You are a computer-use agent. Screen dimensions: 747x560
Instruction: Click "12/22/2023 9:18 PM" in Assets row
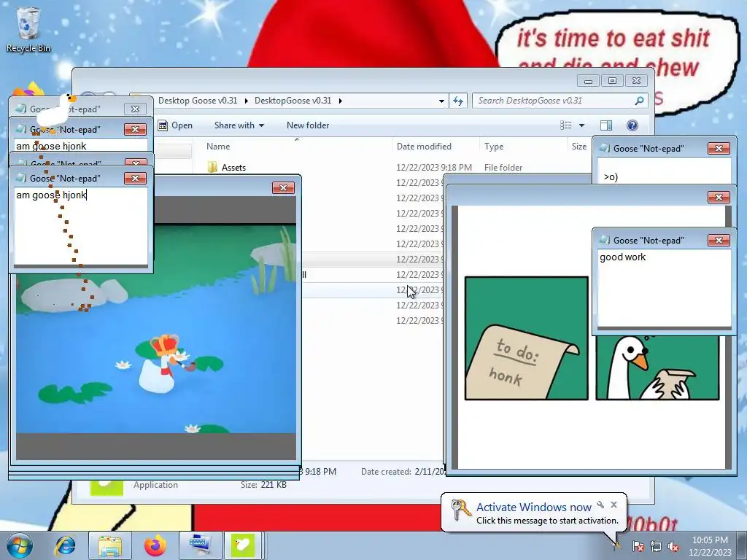(434, 167)
